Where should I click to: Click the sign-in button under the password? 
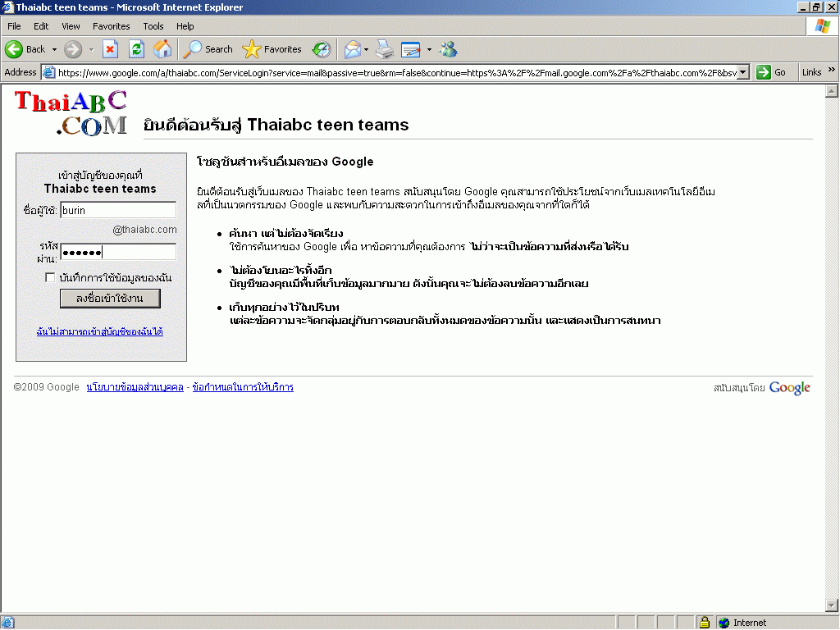pos(110,299)
